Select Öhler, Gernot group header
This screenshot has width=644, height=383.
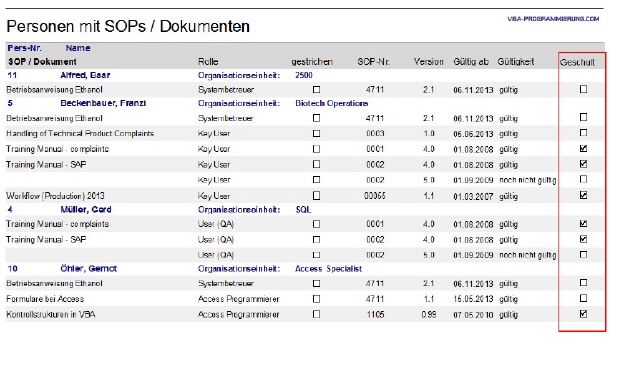[88, 268]
